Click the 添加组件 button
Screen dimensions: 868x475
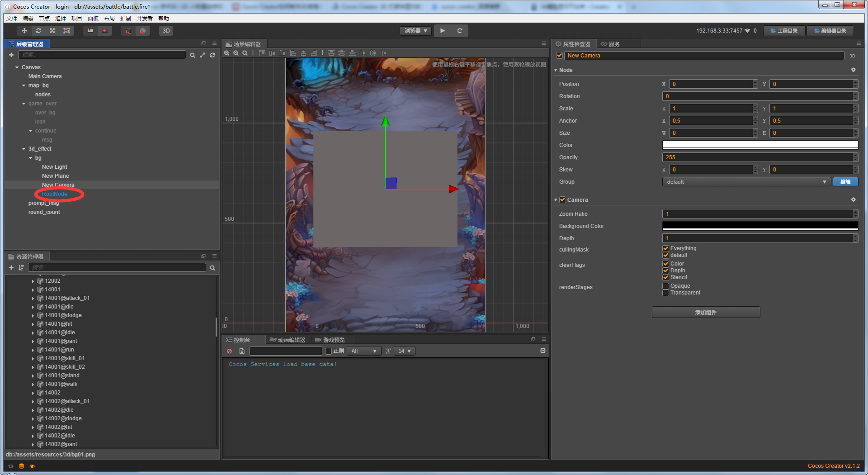tap(705, 313)
